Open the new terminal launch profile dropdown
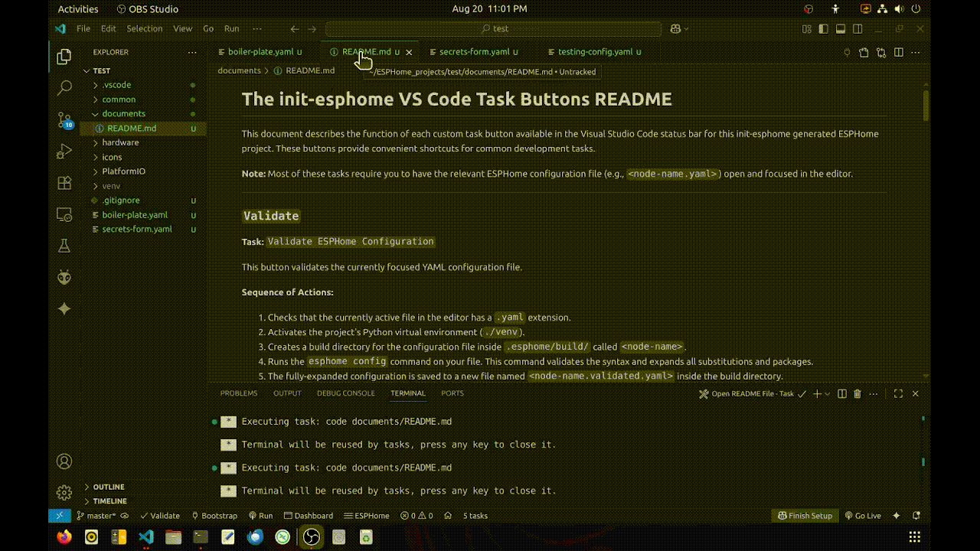The image size is (980, 551). (x=828, y=393)
